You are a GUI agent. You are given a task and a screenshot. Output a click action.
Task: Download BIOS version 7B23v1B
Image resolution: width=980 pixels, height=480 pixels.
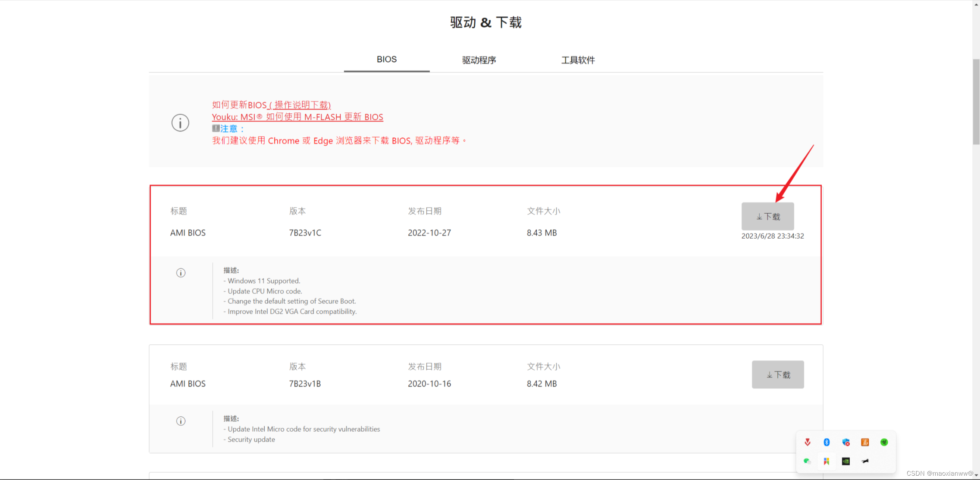click(778, 374)
